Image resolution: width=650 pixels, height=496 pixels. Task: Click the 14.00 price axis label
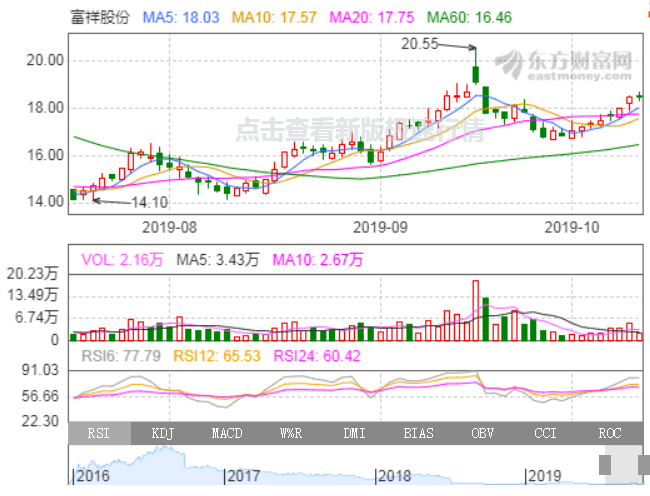(45, 202)
